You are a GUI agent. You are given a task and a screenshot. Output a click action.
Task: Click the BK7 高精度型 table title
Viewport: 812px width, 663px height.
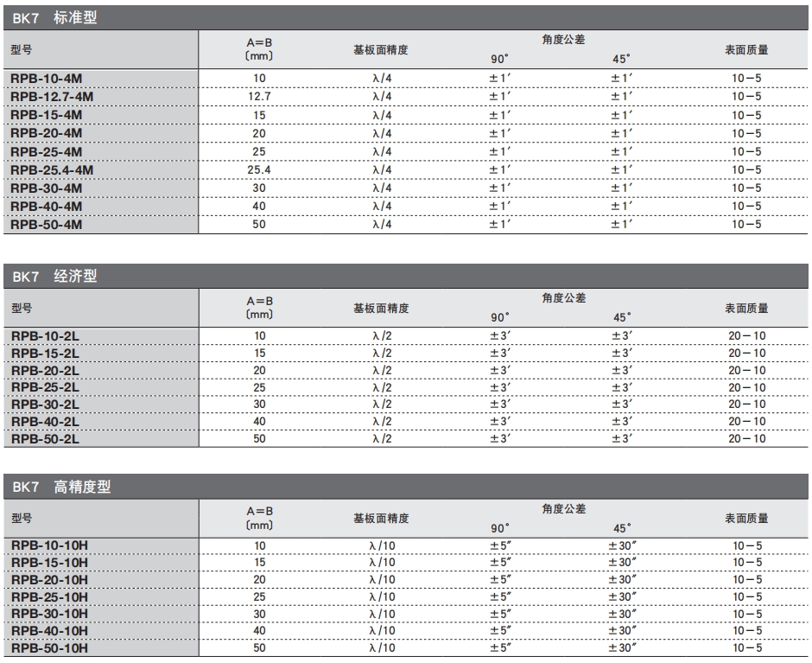(x=62, y=488)
